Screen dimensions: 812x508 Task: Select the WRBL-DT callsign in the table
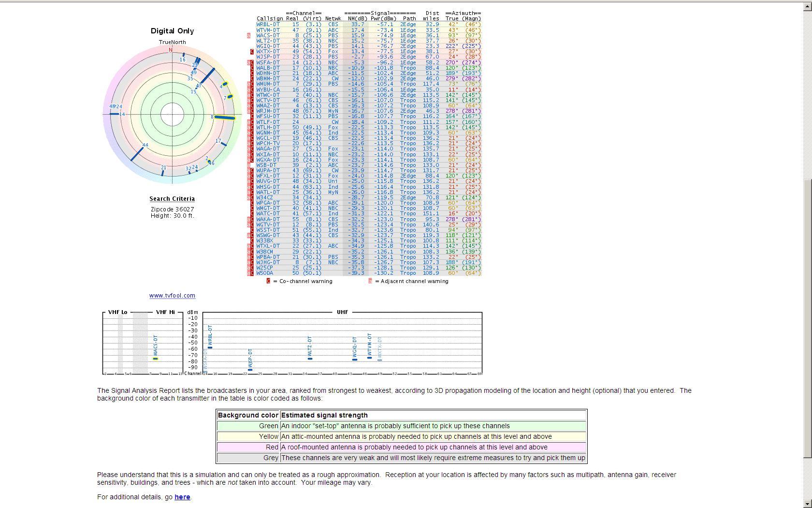click(268, 24)
